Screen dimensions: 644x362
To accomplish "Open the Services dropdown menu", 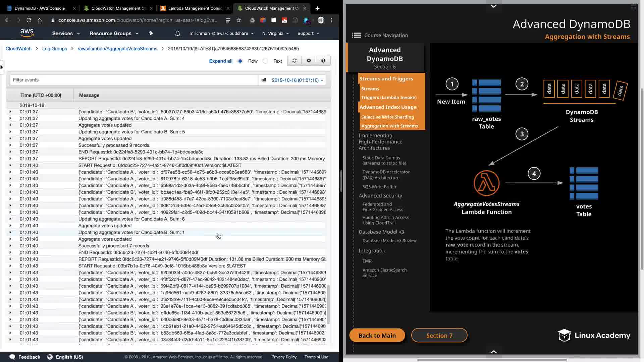I will 66,33.
